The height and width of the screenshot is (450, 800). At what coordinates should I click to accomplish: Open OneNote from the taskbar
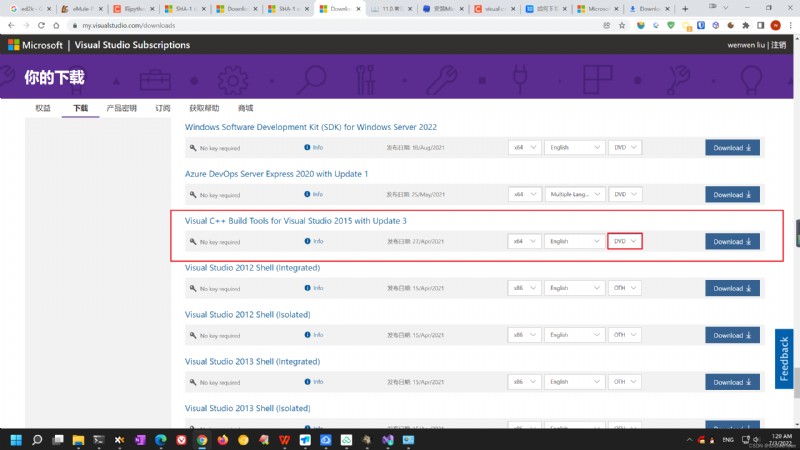[140, 440]
